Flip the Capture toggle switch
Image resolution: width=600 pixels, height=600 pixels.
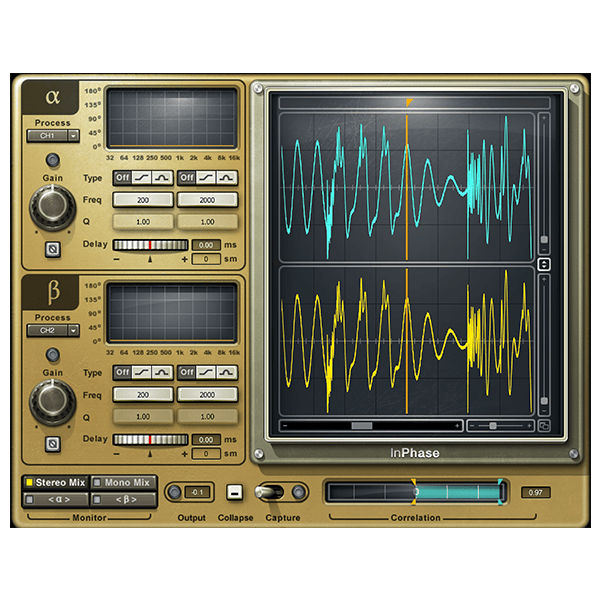pyautogui.click(x=270, y=492)
